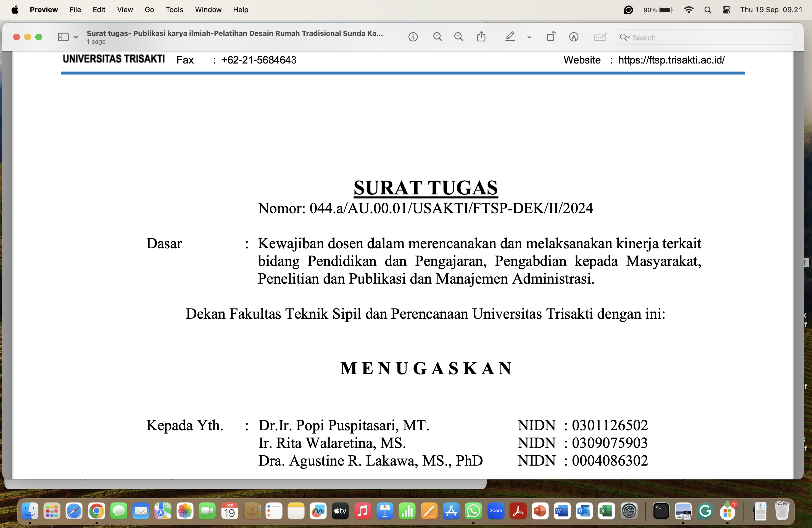Click the name Dr.Ir. Popi Puspitasari, MT.

[x=344, y=425]
